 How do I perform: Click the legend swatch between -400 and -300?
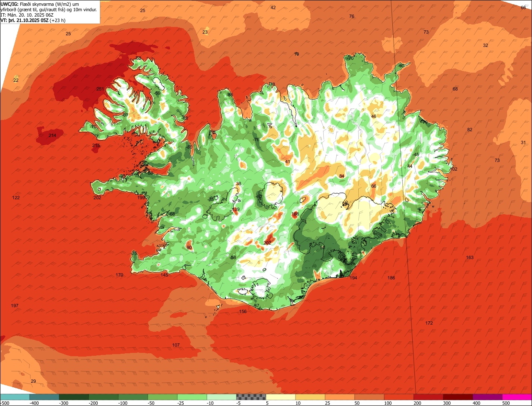click(x=44, y=397)
